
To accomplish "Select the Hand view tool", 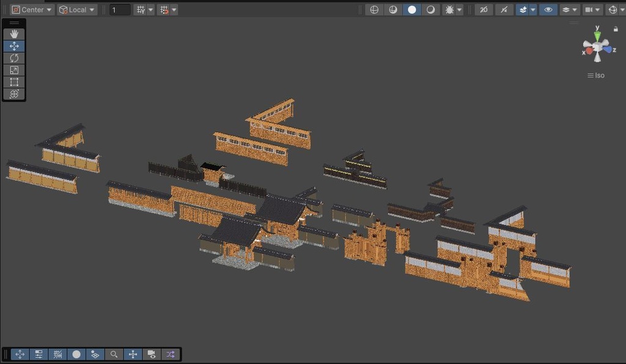I will (x=14, y=34).
